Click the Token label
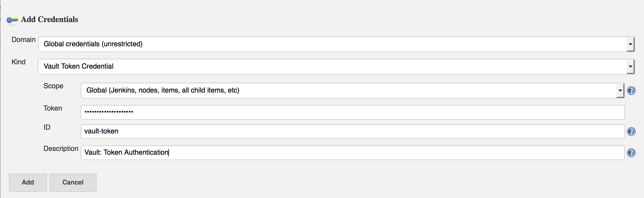Viewport: 644px width, 198px height. (x=53, y=108)
